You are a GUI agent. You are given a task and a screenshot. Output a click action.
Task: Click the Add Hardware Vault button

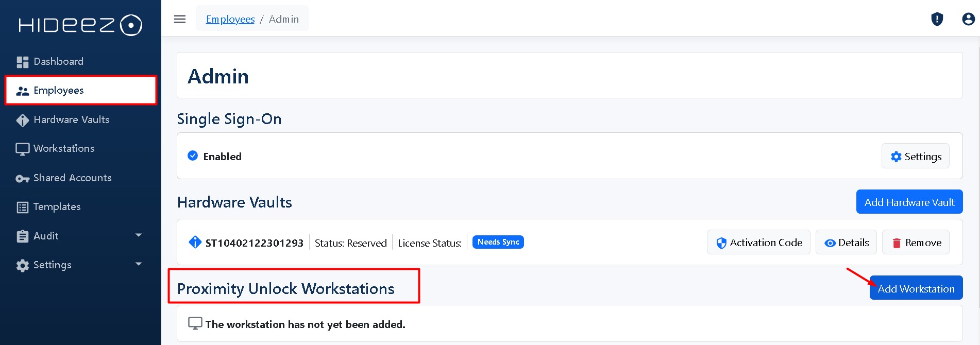(909, 202)
